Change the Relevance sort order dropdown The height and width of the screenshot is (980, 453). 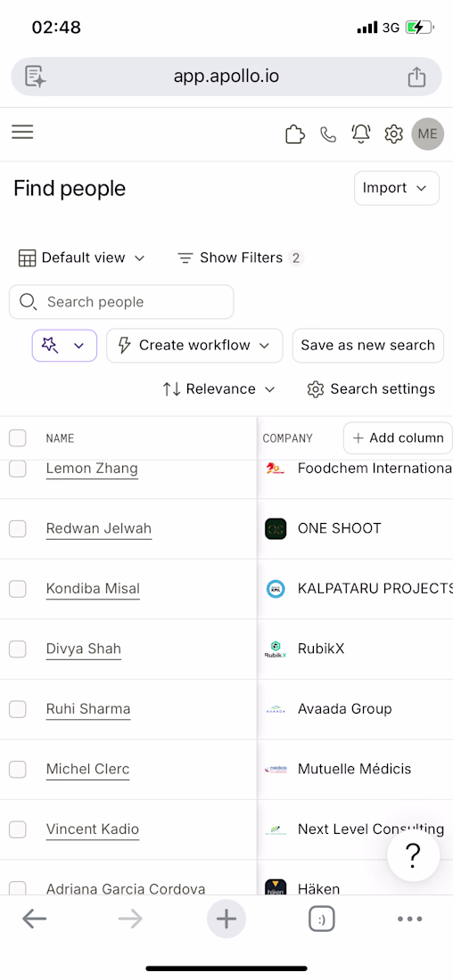click(x=219, y=388)
